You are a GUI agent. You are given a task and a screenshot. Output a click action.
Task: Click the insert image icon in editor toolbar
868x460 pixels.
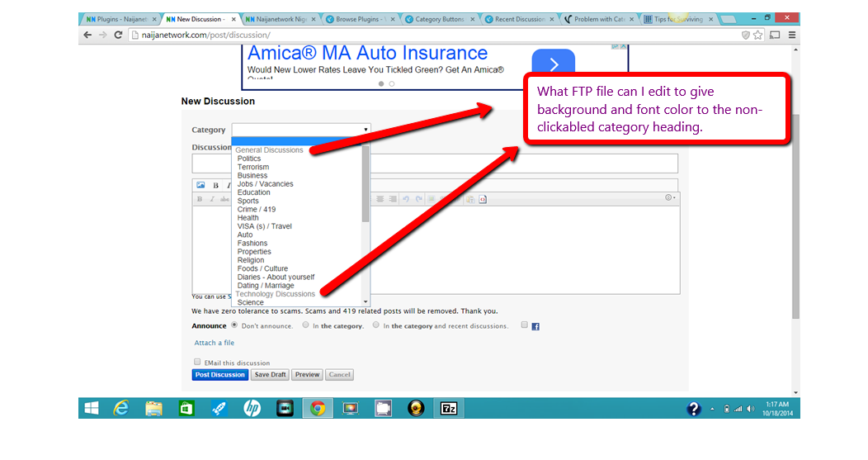(200, 185)
